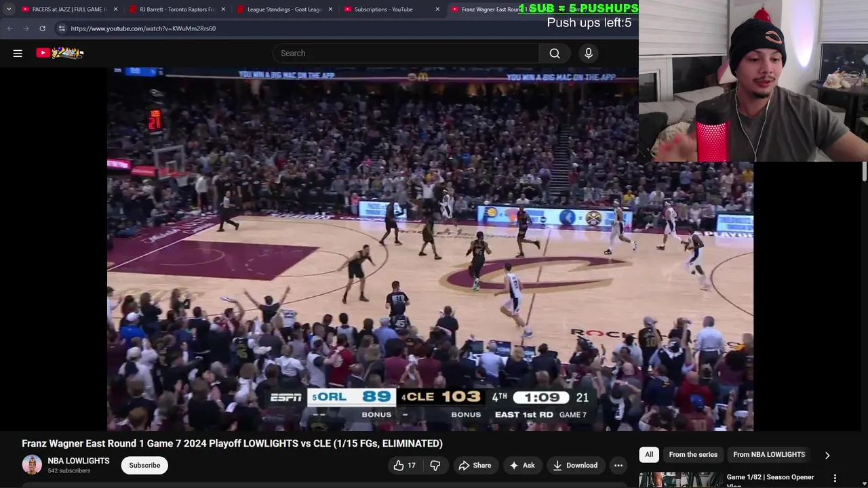Share the video
This screenshot has width=868, height=488.
click(x=475, y=465)
